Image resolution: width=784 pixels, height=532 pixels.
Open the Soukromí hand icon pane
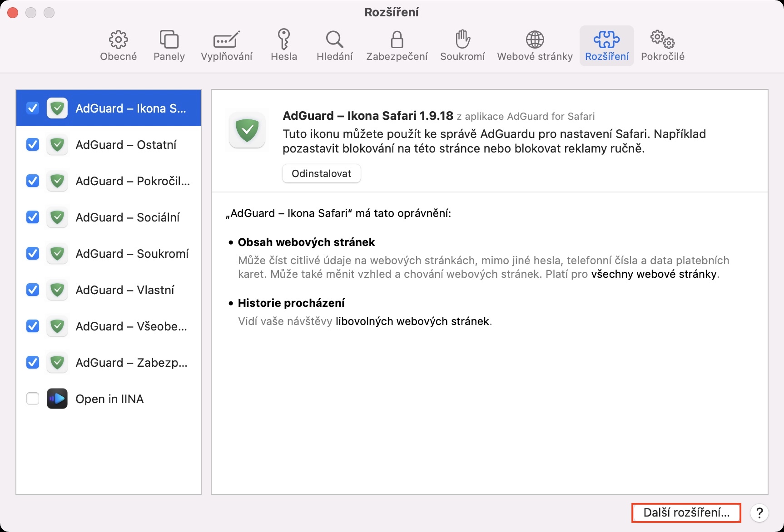(462, 46)
